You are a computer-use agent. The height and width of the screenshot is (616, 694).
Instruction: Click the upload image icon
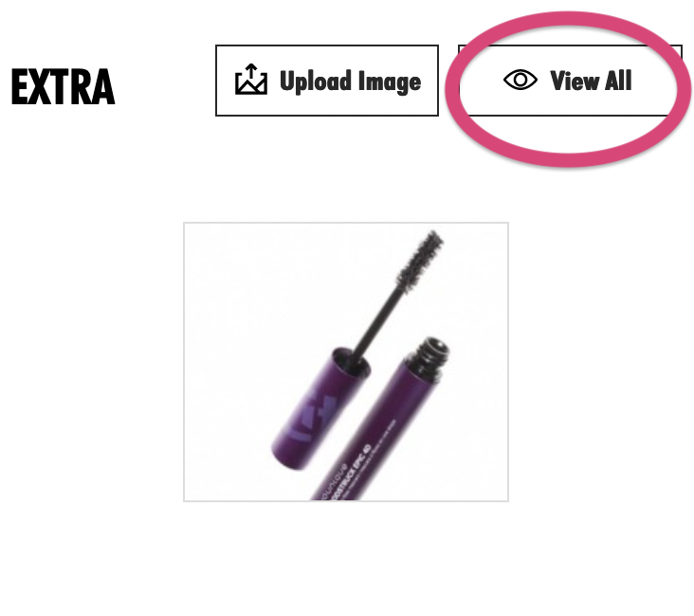251,80
